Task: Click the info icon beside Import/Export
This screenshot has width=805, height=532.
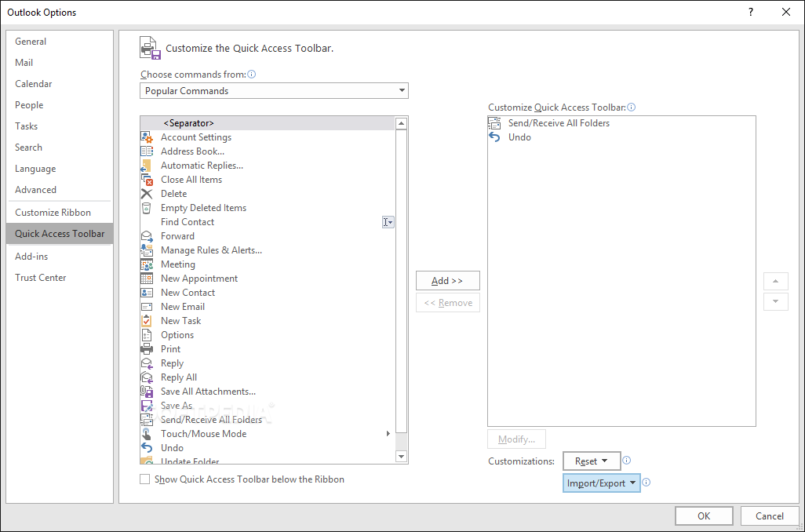Action: pyautogui.click(x=647, y=483)
